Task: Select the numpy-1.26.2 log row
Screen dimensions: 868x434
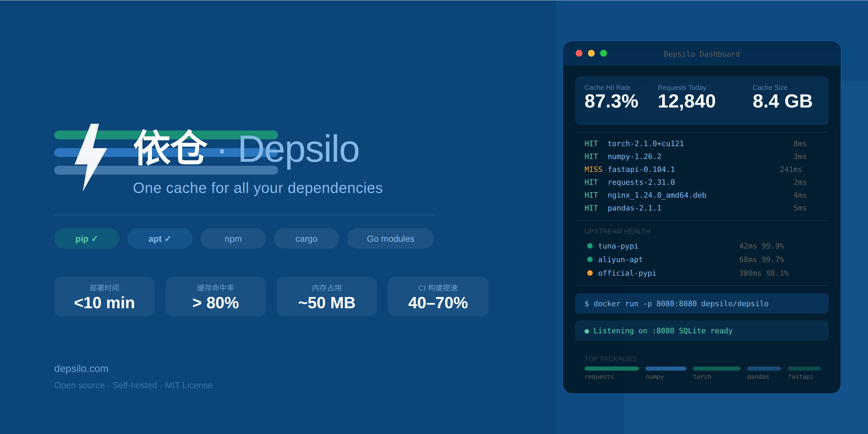Action: coord(695,156)
